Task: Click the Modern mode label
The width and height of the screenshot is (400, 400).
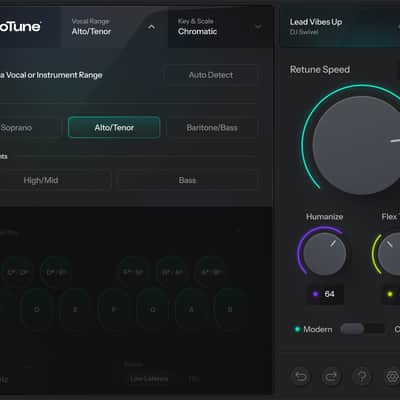Action: pyautogui.click(x=317, y=329)
